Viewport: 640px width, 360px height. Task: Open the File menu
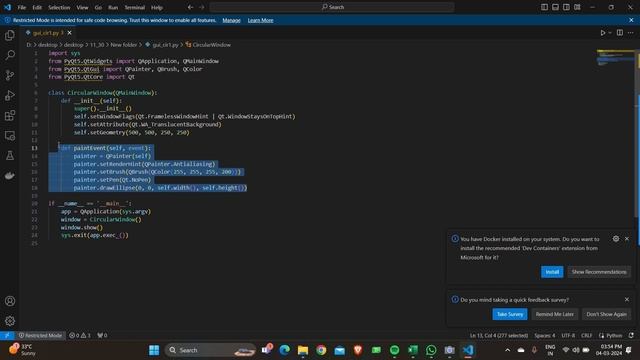pos(22,7)
